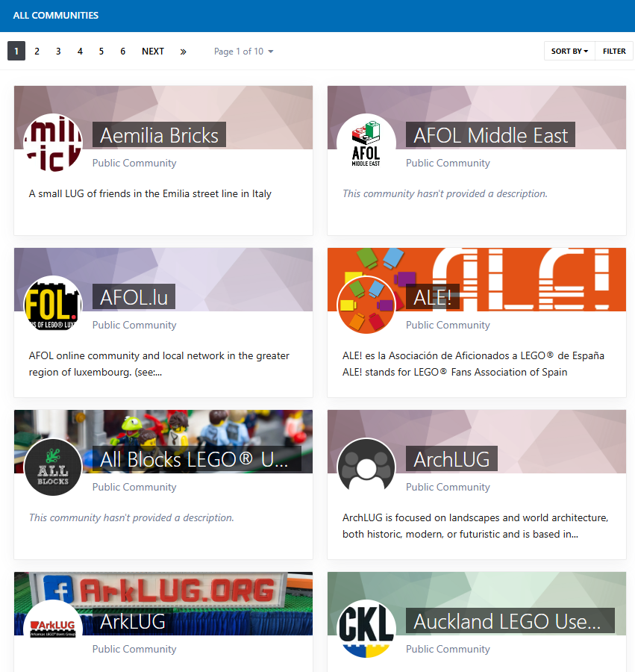The height and width of the screenshot is (672, 635).
Task: Open the ArchLUG community title
Action: (x=451, y=459)
